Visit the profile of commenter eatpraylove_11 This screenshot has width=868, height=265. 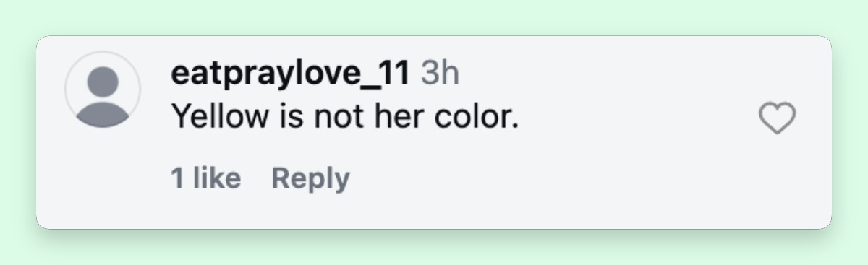click(291, 74)
